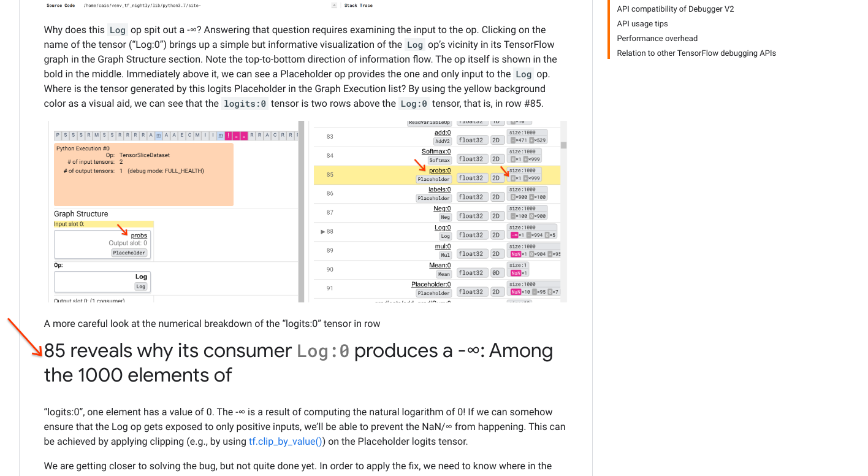The width and height of the screenshot is (868, 476).
Task: Click add:0 tensor name in row 83
Action: pyautogui.click(x=442, y=132)
